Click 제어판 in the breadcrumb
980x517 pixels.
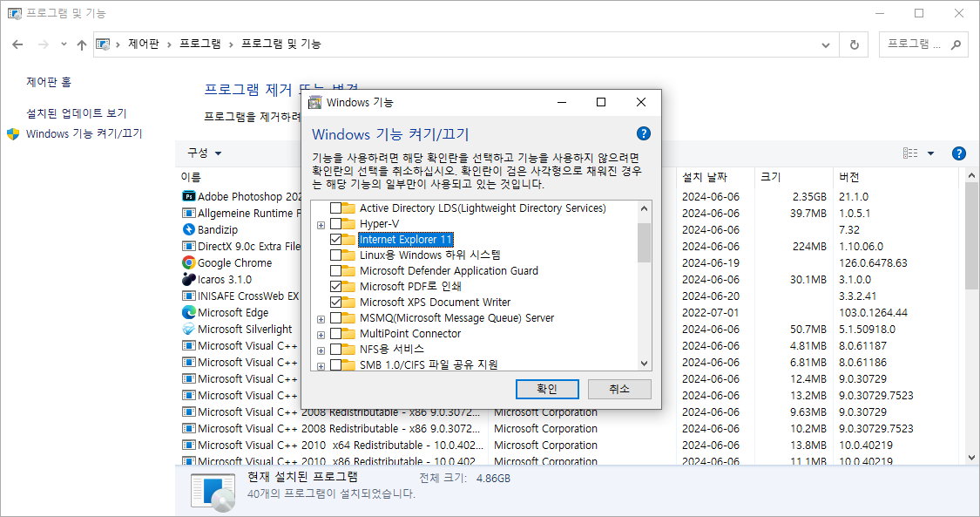pyautogui.click(x=144, y=44)
